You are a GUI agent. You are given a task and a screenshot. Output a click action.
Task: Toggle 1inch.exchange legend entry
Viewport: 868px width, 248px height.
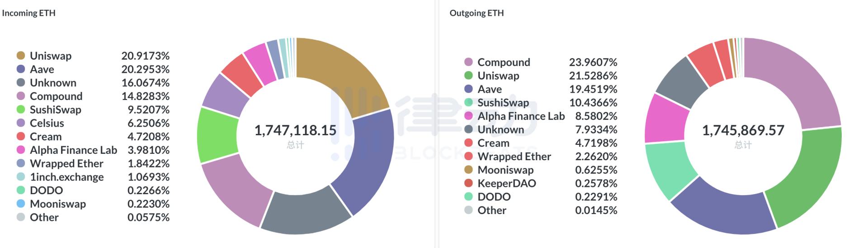(x=66, y=177)
